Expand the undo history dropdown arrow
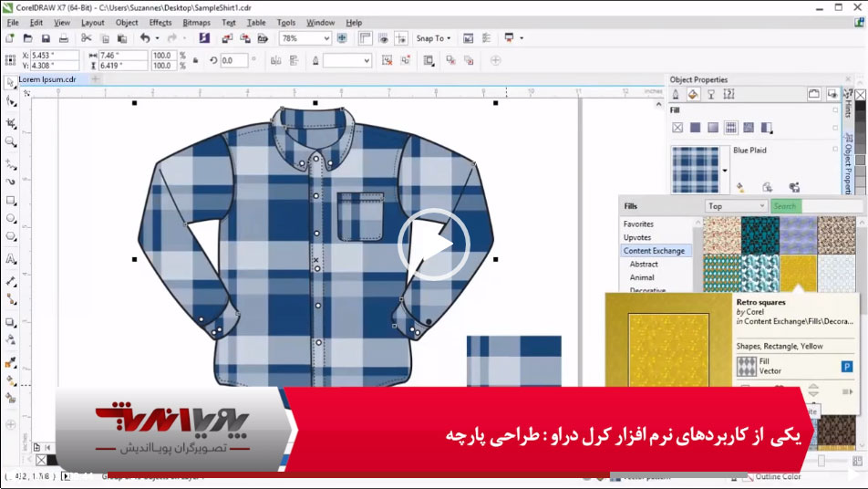 (x=157, y=38)
